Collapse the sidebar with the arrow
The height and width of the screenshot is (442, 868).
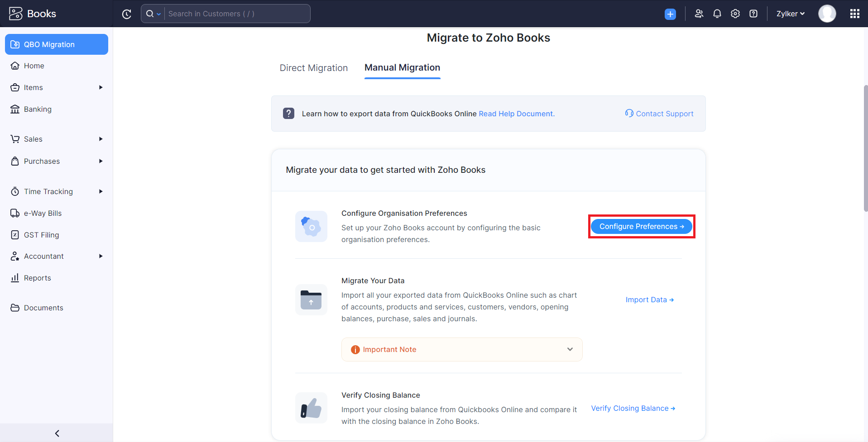click(x=57, y=433)
